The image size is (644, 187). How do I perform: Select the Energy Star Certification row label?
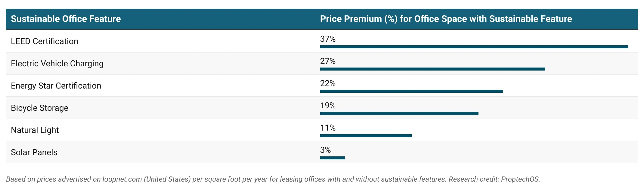click(56, 86)
